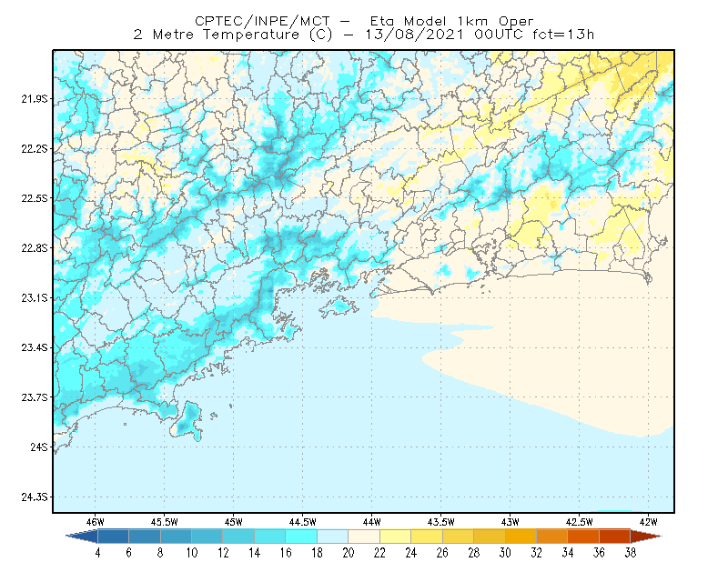Viewport: 728px width, 562px height.
Task: Click the '2 Metre Temperature (C)' subtitle line
Action: click(x=364, y=35)
